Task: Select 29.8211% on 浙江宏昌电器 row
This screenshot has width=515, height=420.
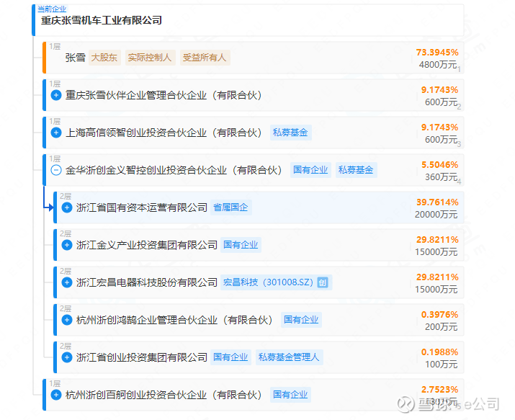Action: point(437,277)
